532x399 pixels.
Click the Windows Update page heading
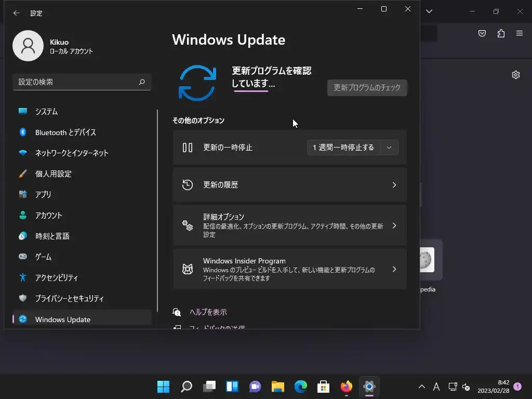pyautogui.click(x=229, y=39)
